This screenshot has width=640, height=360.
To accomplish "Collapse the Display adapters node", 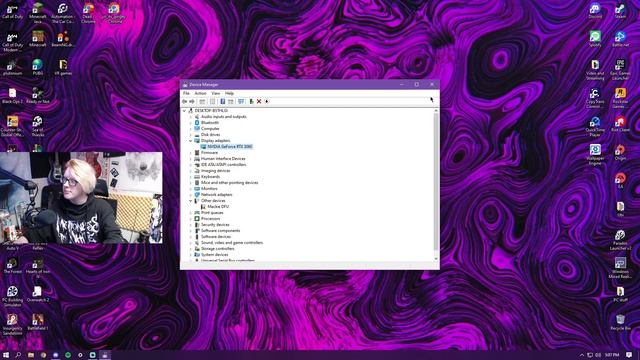I will [x=190, y=141].
